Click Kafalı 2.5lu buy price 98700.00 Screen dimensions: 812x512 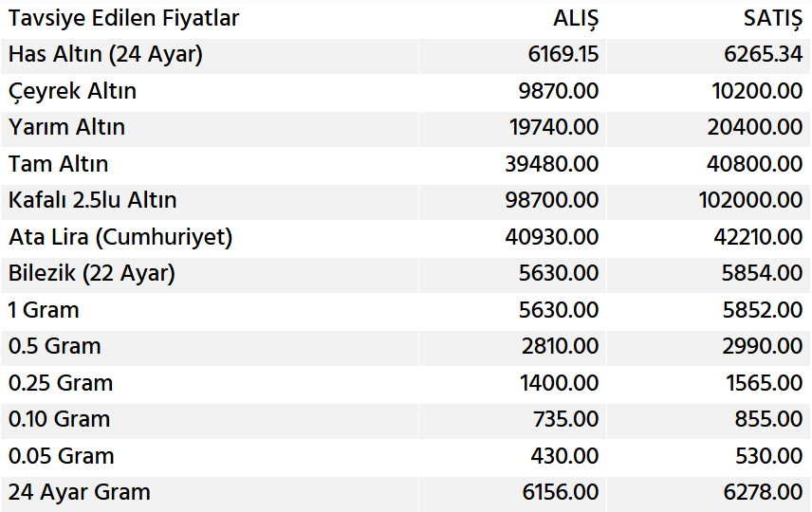coord(552,200)
